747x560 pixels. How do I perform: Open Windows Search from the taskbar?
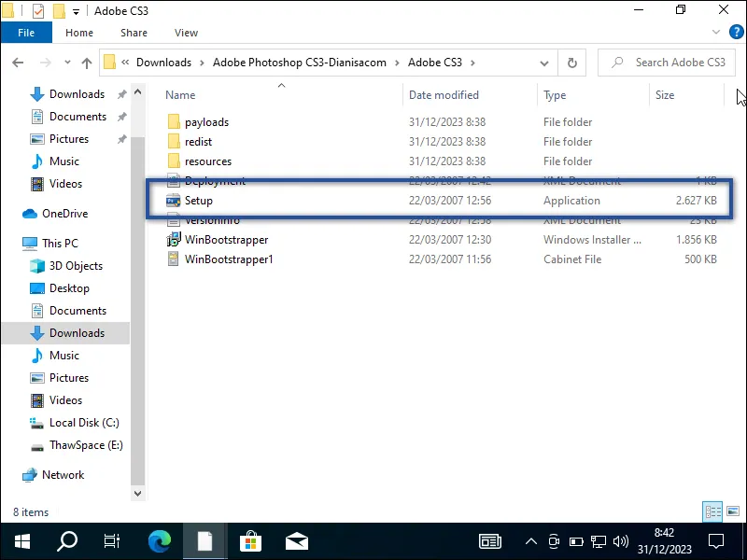point(66,540)
